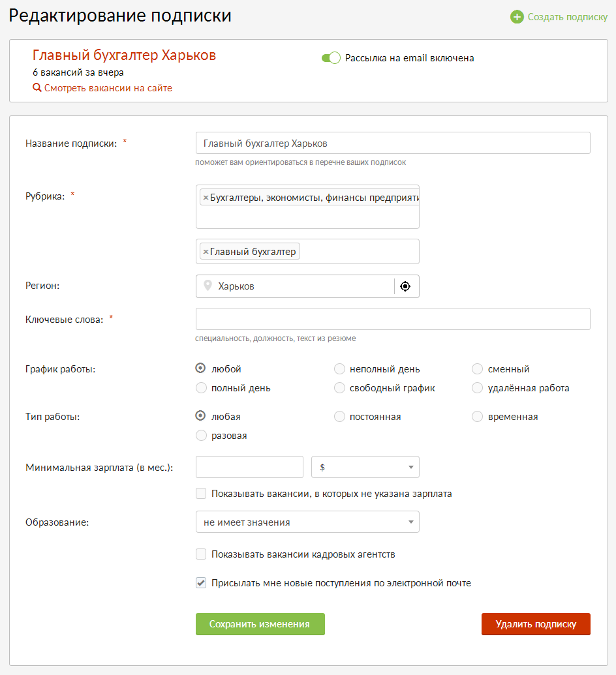Click the map pin icon in region field

pos(208,286)
